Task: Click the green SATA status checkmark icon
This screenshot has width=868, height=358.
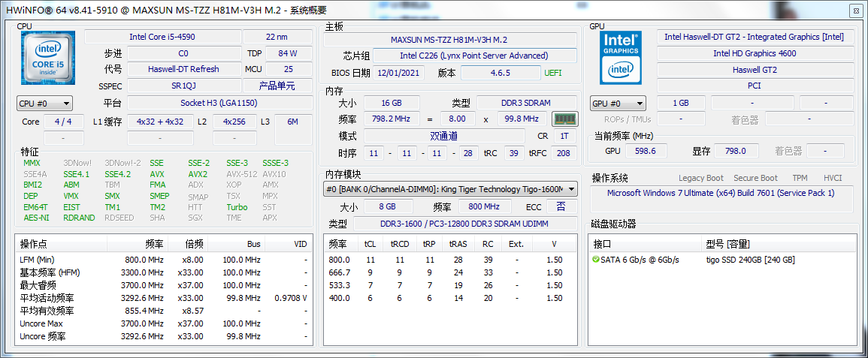Action: 596,260
